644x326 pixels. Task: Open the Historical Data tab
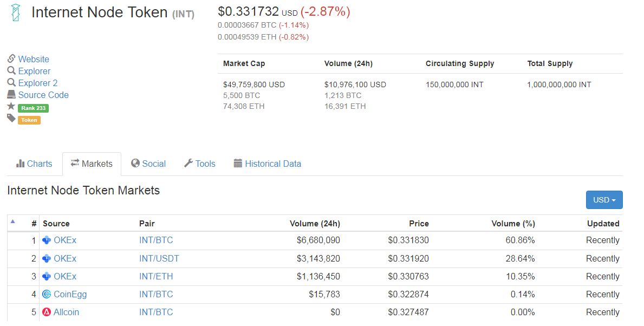[267, 164]
